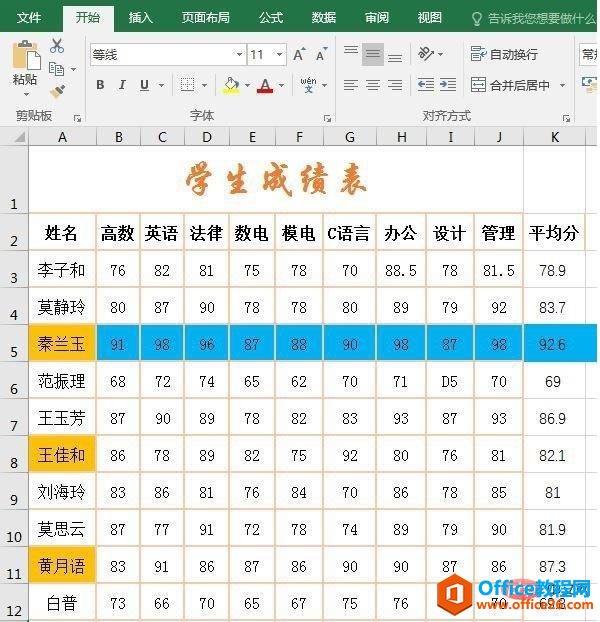Image resolution: width=600 pixels, height=622 pixels.
Task: Click the highlighted 秦兰玉 name cell
Action: click(x=62, y=344)
